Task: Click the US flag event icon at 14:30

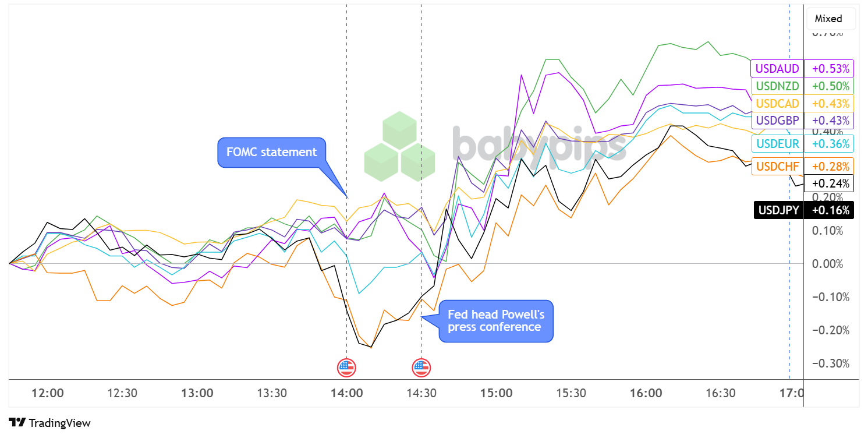Action: [421, 368]
